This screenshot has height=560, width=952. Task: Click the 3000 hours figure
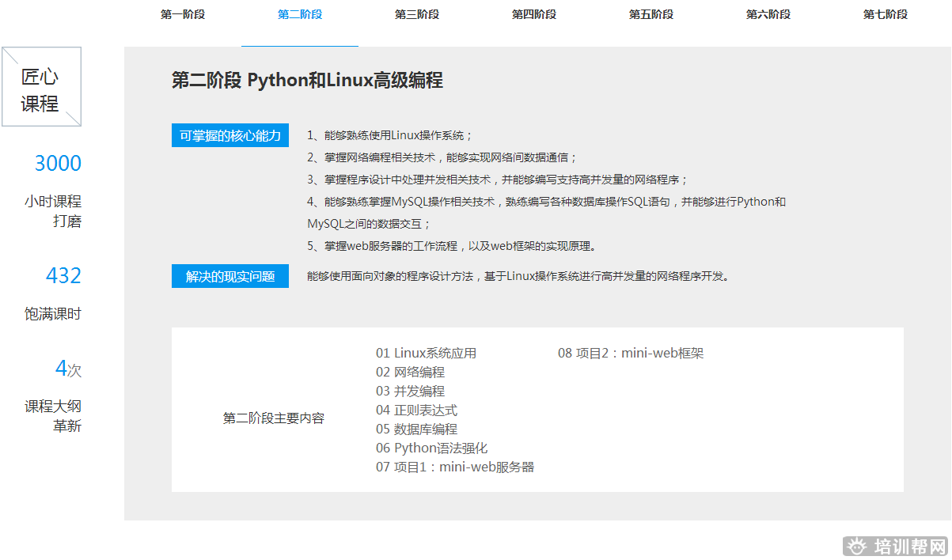tap(58, 164)
